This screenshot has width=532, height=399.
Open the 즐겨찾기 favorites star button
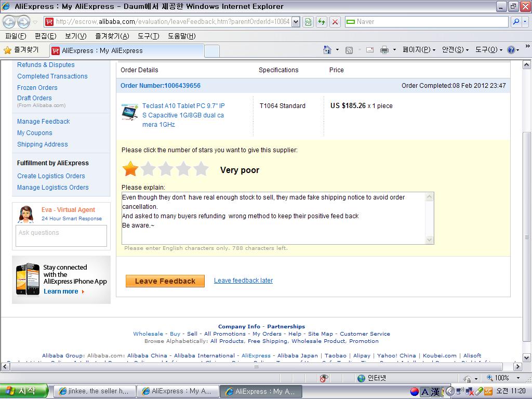click(21, 50)
